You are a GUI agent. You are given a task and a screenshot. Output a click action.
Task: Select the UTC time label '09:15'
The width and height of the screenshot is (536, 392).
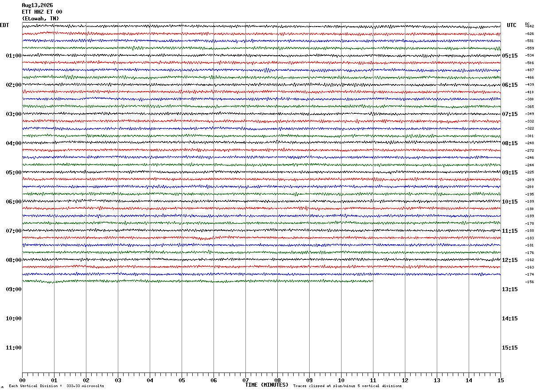click(x=510, y=173)
